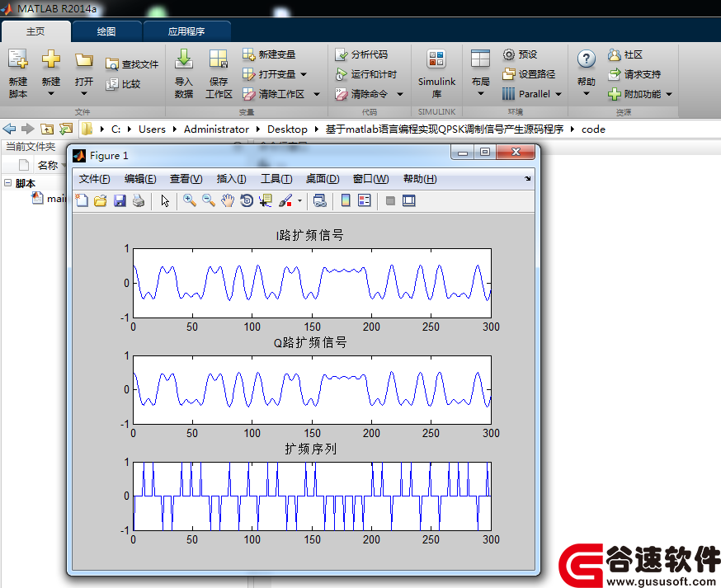Open the Window (窗口) menu in Figure 1
The height and width of the screenshot is (588, 721).
370,179
